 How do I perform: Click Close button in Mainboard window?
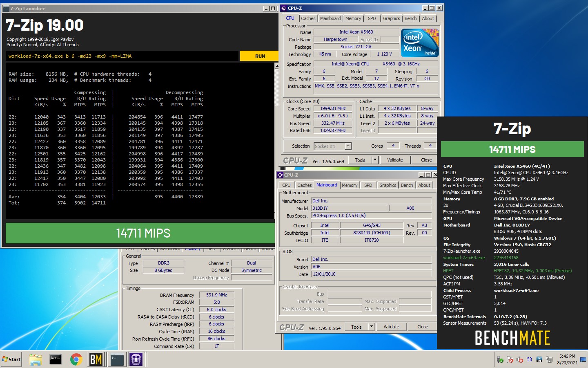click(x=423, y=327)
